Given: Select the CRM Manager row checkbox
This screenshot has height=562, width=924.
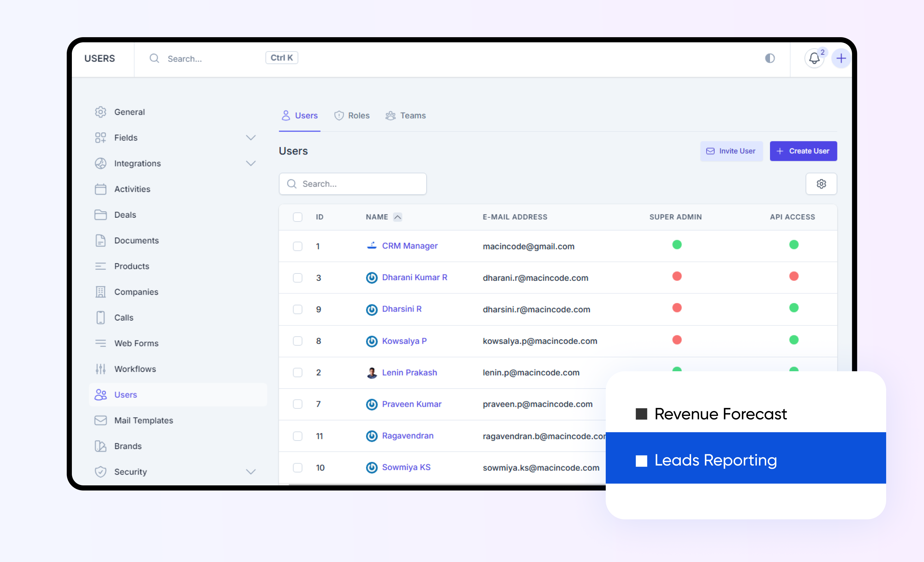Looking at the screenshot, I should click(x=297, y=246).
